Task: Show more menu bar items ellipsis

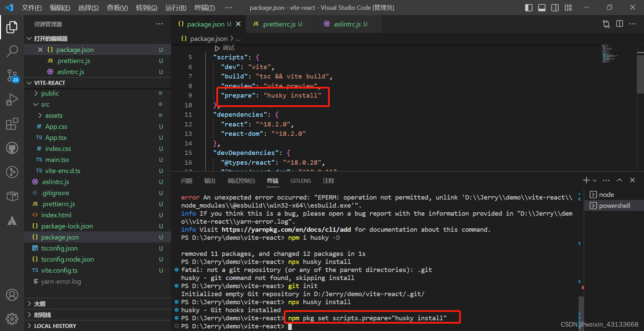Action: [228, 8]
